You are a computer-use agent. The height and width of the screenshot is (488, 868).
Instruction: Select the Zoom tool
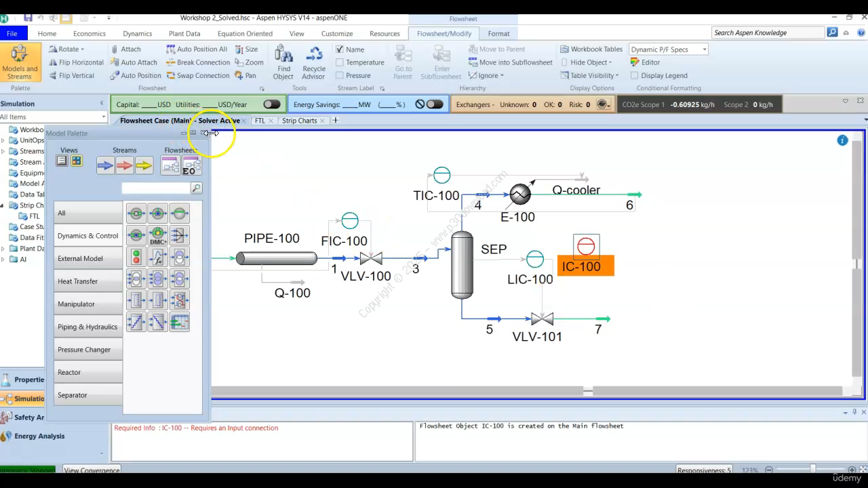[x=249, y=62]
